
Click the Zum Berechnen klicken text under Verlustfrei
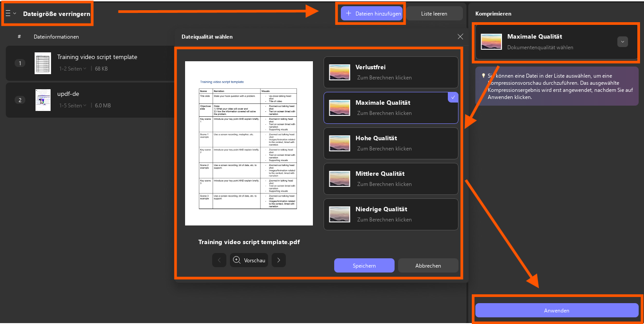coord(384,78)
